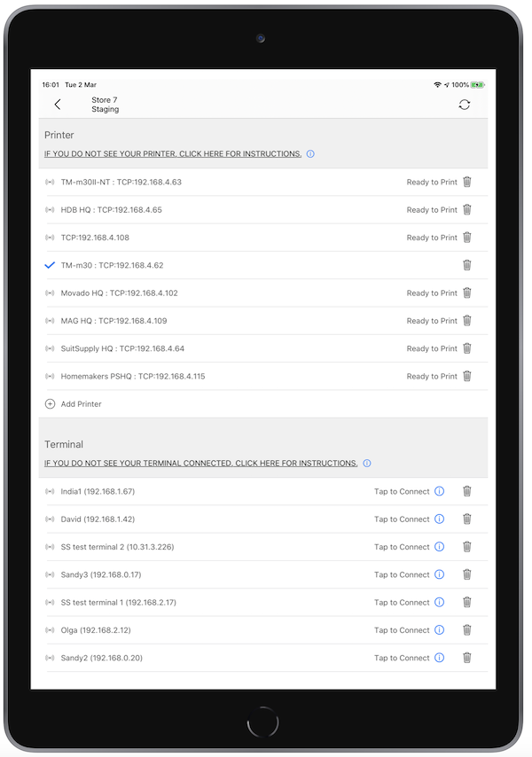Tap Add Printer
The width and height of the screenshot is (532, 757).
(81, 404)
